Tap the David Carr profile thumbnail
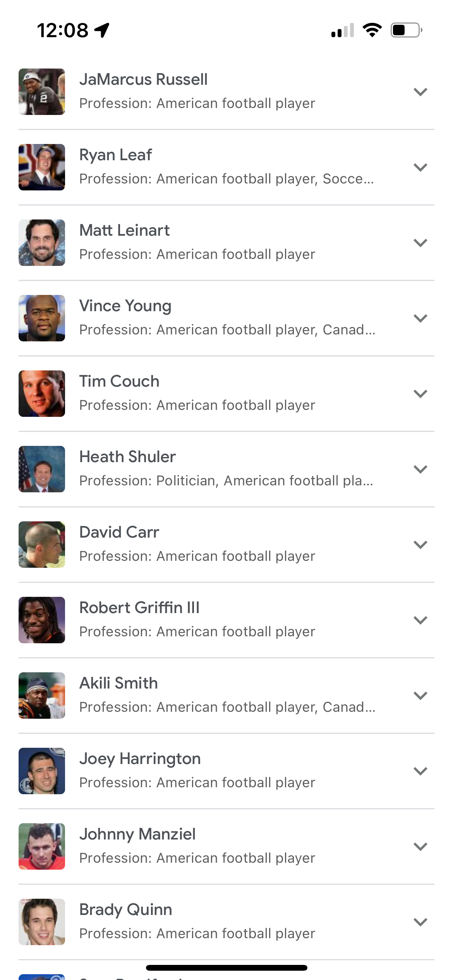The width and height of the screenshot is (453, 980). 42,545
